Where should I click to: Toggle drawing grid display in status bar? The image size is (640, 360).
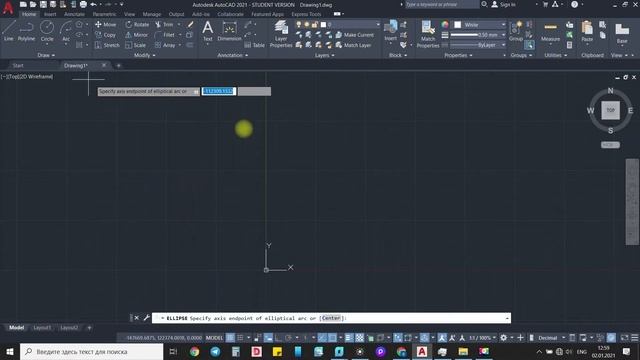click(230, 338)
